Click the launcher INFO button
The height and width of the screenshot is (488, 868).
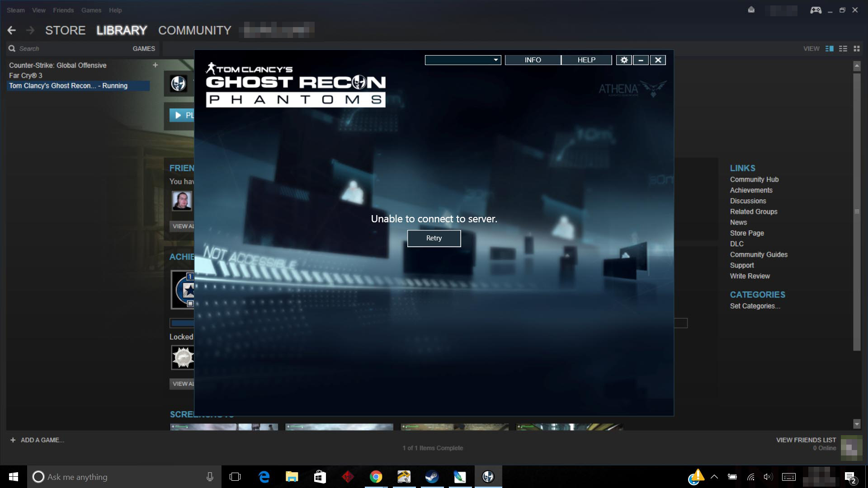[x=533, y=60]
